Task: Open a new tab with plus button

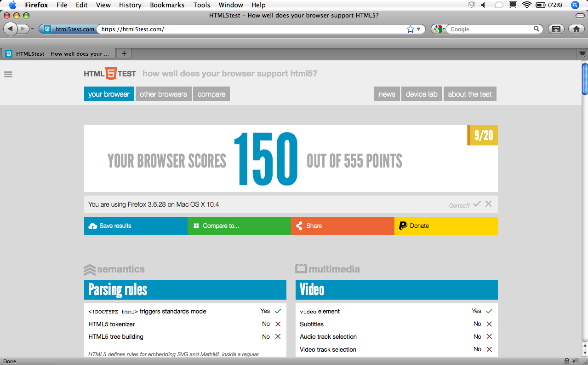Action: (x=124, y=53)
